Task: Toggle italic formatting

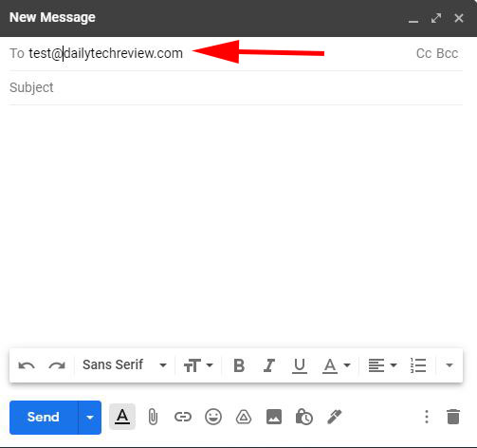Action: [269, 365]
